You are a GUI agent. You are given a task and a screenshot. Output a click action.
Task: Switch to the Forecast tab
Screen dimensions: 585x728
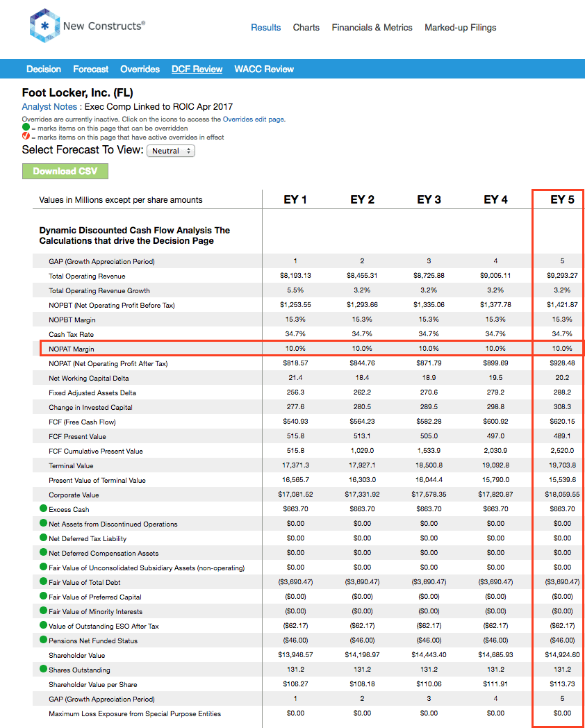(x=90, y=69)
